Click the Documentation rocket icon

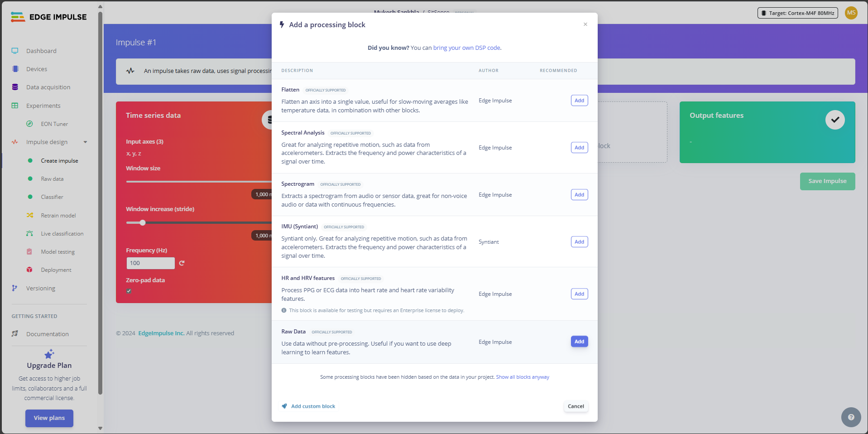click(15, 334)
